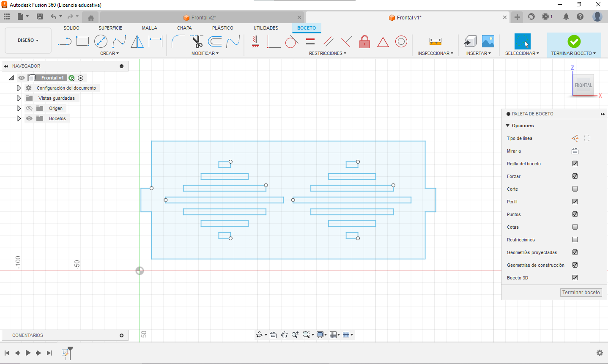608x364 pixels.
Task: Choose the Trim scissors tool
Action: click(x=197, y=41)
